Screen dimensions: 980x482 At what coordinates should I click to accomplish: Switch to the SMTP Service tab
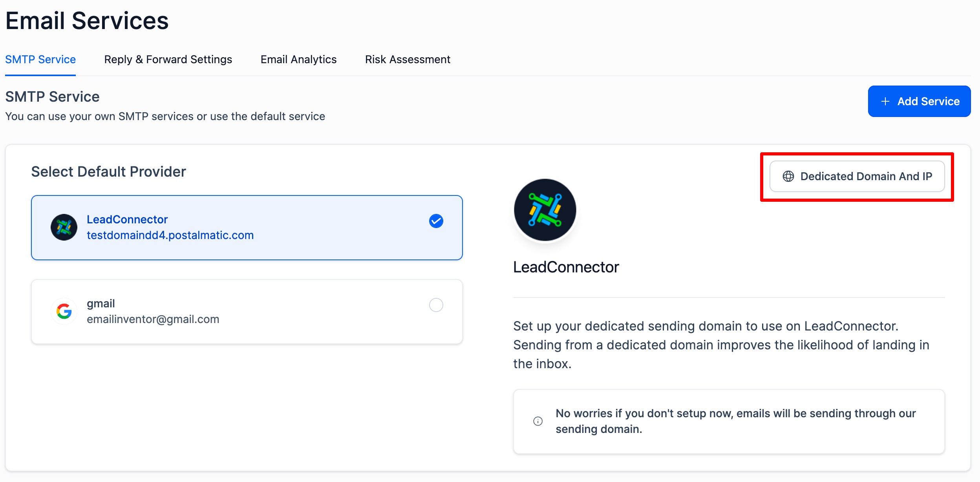40,59
